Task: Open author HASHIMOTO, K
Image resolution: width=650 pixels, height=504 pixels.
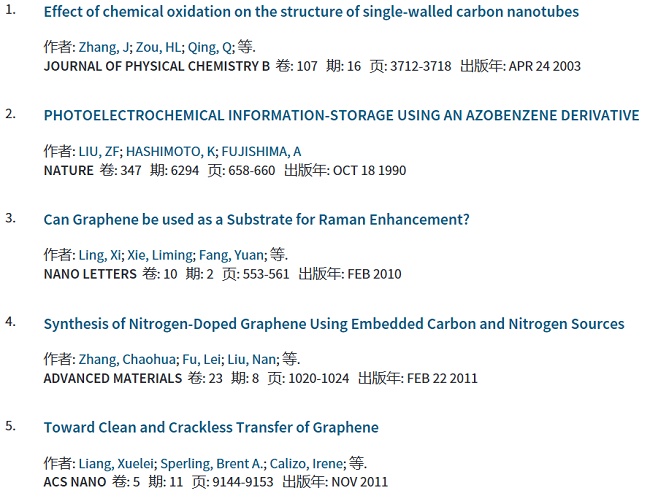Action: point(170,152)
